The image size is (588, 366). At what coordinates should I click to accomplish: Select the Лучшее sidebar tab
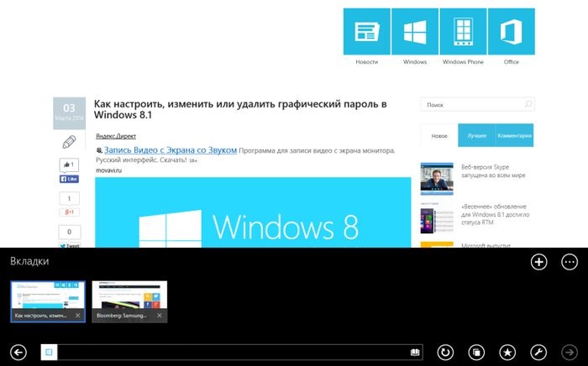coord(476,136)
